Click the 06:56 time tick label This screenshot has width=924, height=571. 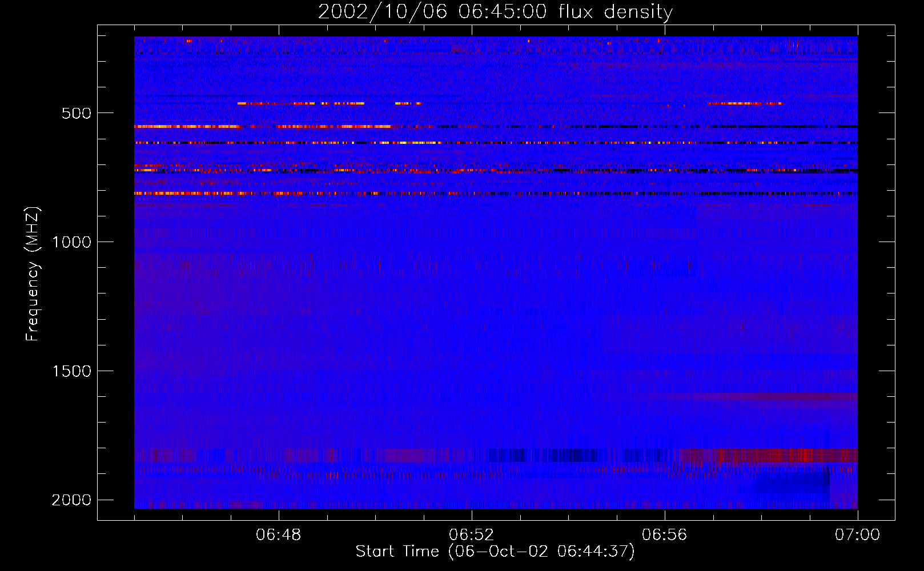pyautogui.click(x=665, y=535)
